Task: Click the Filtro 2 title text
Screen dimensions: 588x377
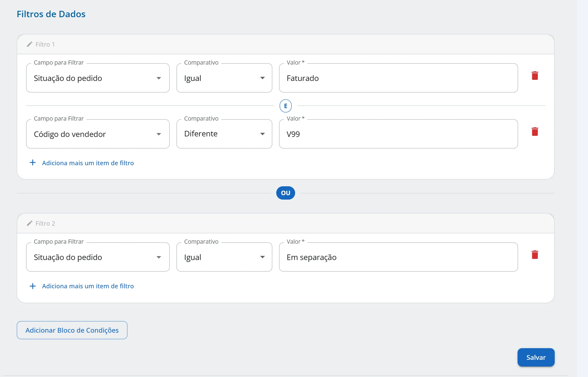Action: click(45, 223)
